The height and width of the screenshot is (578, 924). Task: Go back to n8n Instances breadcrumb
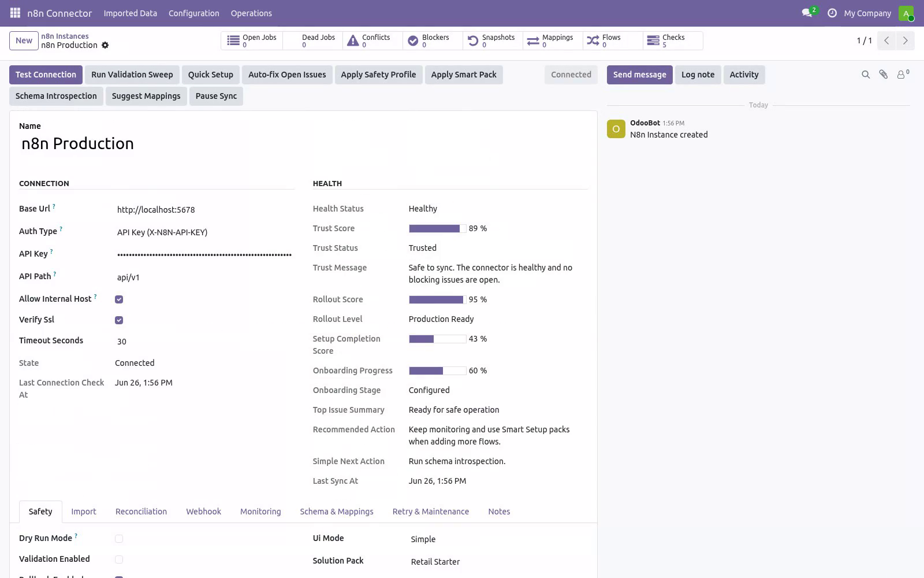(x=65, y=36)
